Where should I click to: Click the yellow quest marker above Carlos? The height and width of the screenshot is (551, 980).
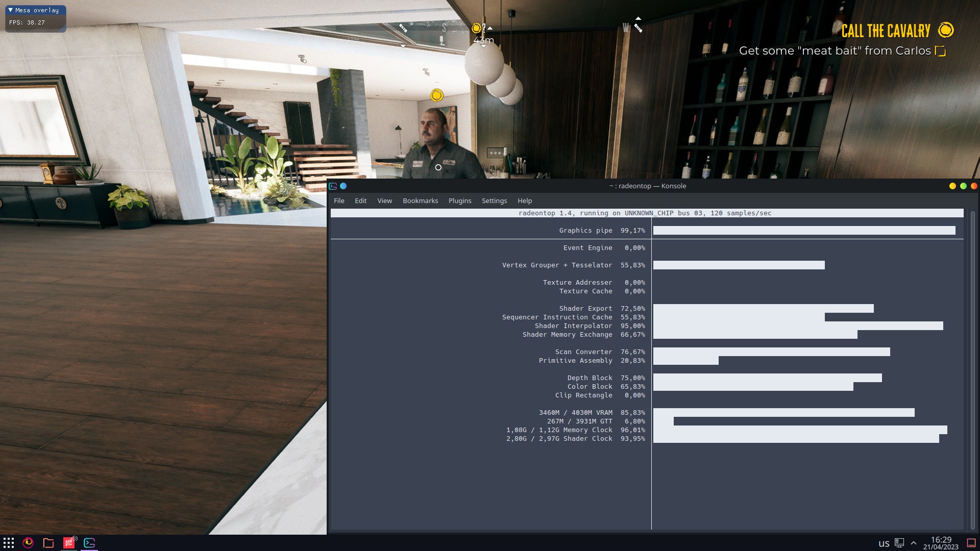click(x=436, y=95)
